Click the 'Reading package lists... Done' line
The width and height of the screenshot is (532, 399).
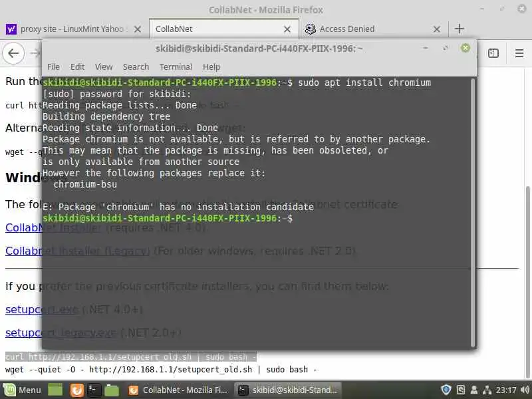[x=120, y=105]
